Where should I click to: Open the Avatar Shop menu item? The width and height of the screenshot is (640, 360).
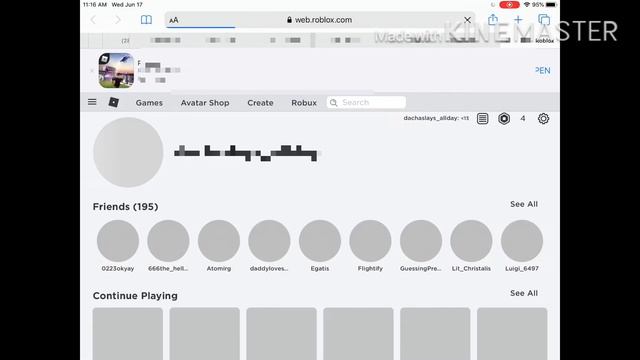coord(205,103)
